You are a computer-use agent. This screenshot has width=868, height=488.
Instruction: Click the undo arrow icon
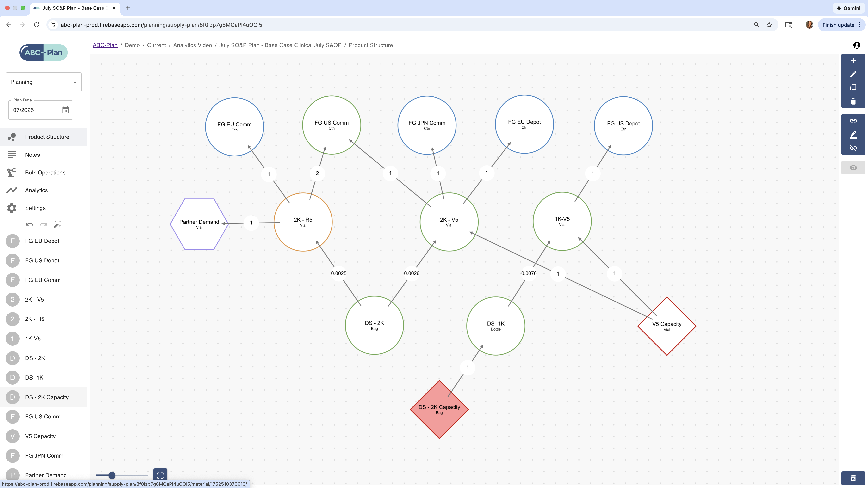29,224
